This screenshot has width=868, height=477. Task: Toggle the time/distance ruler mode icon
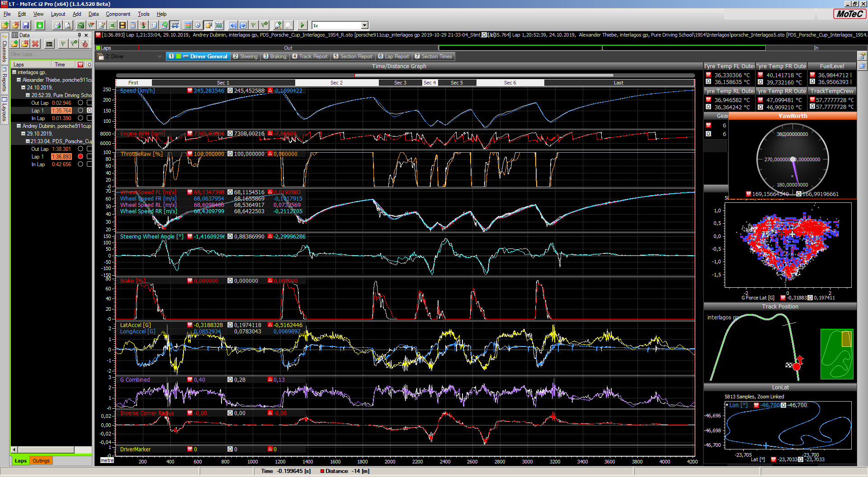point(175,25)
